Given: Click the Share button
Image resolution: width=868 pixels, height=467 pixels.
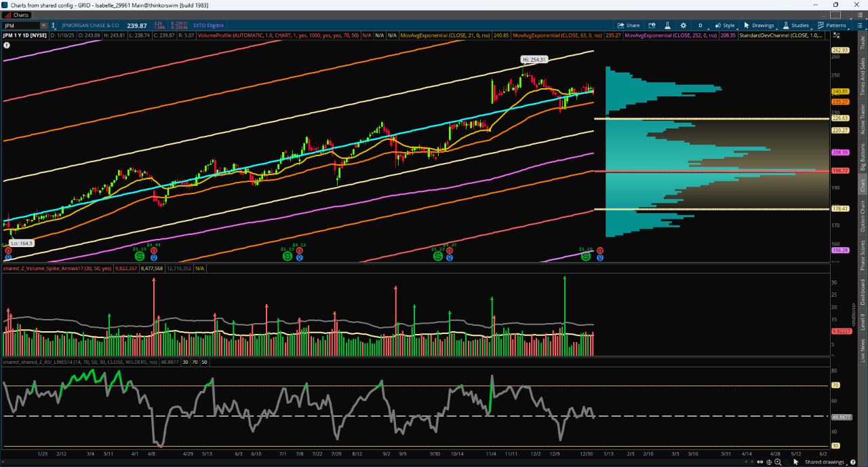Looking at the screenshot, I should click(x=628, y=25).
